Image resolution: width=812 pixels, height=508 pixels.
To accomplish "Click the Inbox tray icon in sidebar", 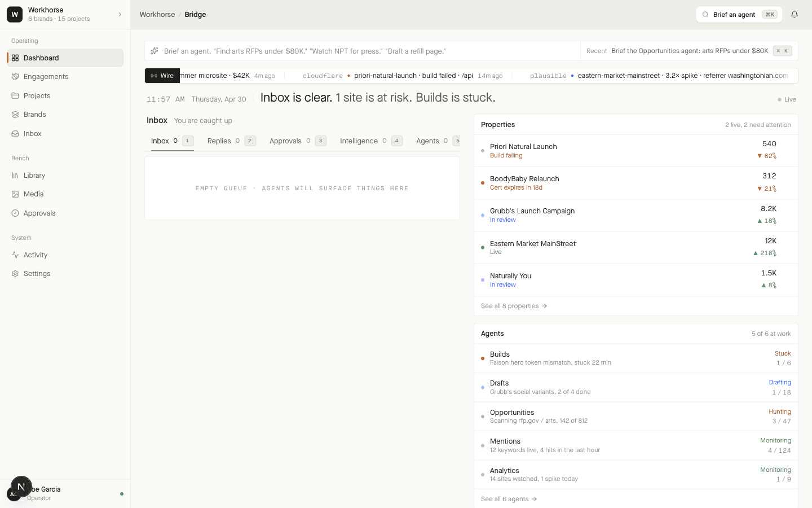I will [x=15, y=134].
